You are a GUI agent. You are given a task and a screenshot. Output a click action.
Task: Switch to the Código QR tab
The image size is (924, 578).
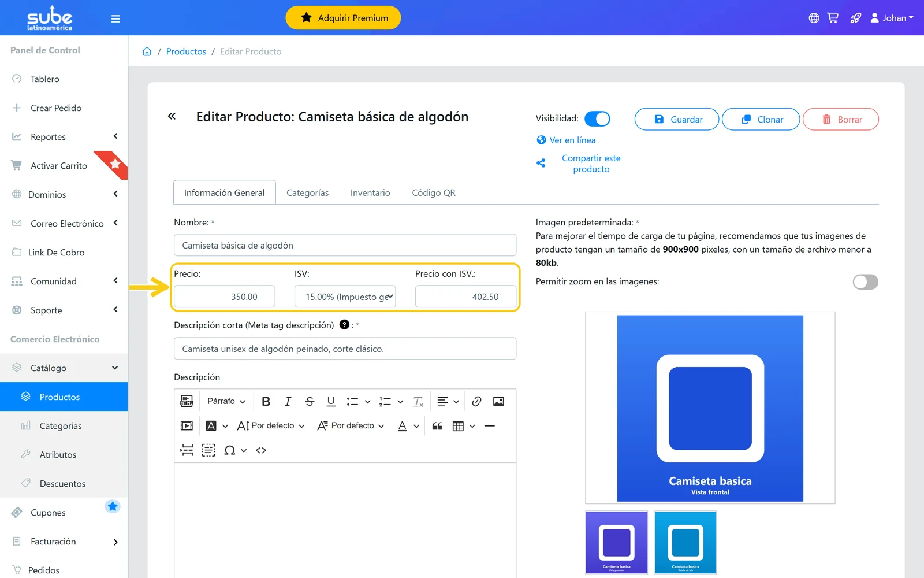tap(434, 193)
